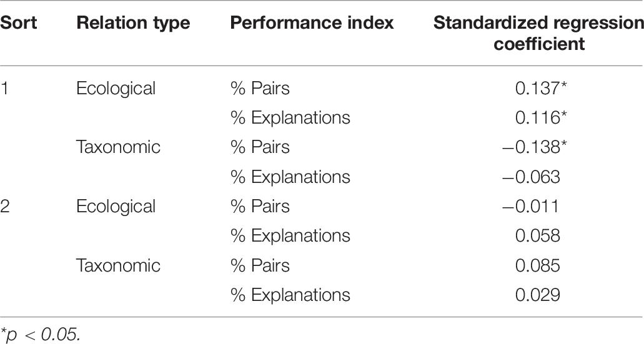
Task: Select the Sort 2 row number
Action: tap(5, 206)
